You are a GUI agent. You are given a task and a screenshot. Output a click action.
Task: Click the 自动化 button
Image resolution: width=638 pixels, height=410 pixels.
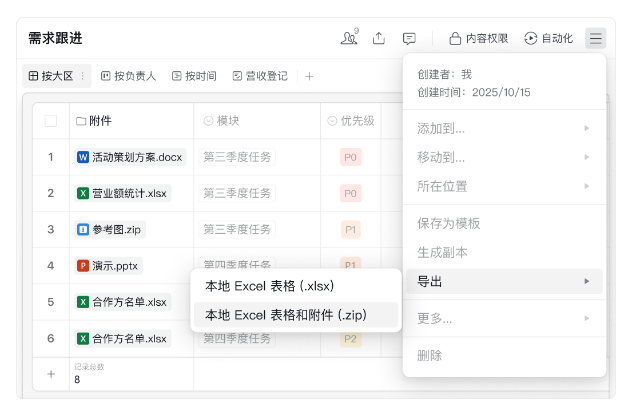[549, 38]
